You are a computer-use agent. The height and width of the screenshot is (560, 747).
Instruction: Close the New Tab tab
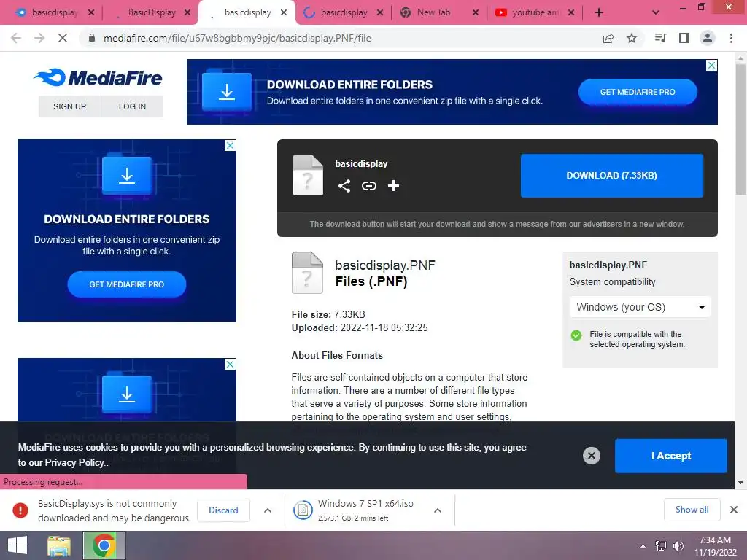[476, 12]
